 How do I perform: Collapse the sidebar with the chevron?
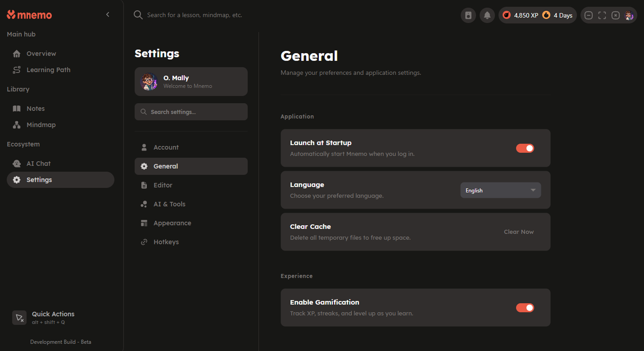(108, 14)
